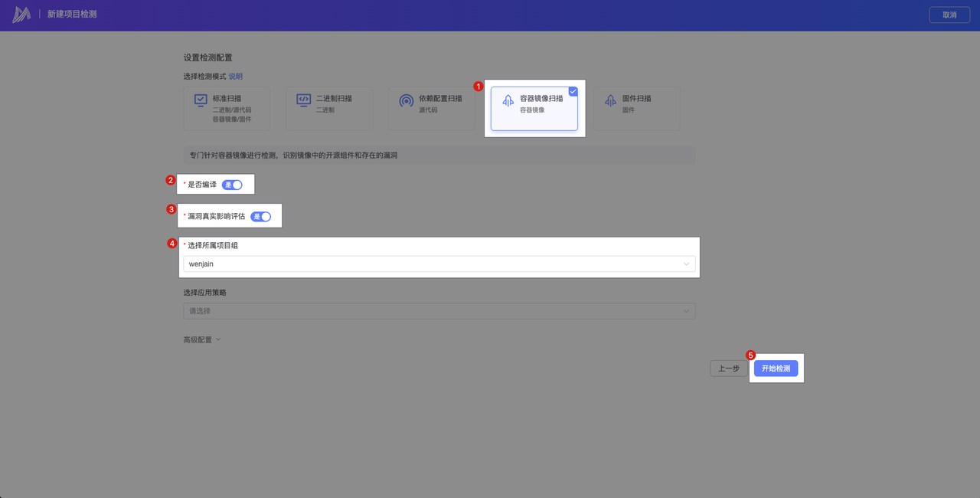The image size is (980, 498).
Task: Click the 固件扫描 firmware icon
Action: click(610, 101)
